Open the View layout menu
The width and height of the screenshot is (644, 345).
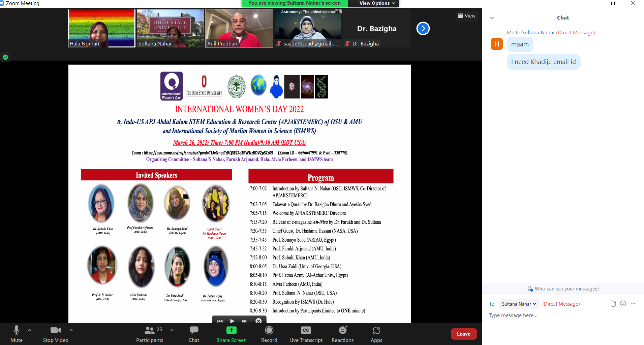coord(467,16)
